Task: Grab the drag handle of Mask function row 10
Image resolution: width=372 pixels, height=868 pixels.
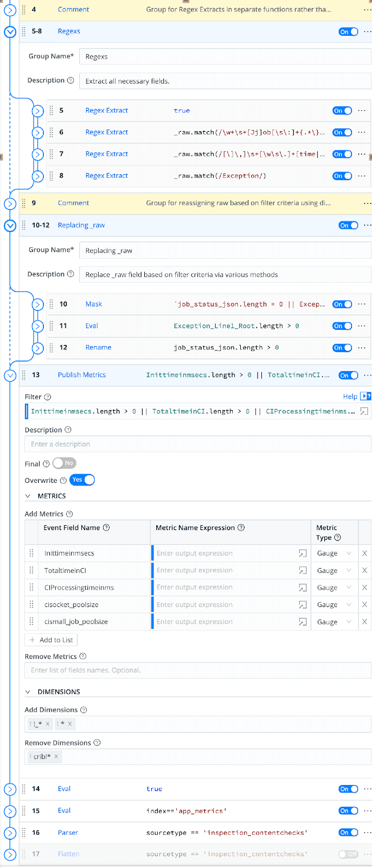Action: click(52, 304)
